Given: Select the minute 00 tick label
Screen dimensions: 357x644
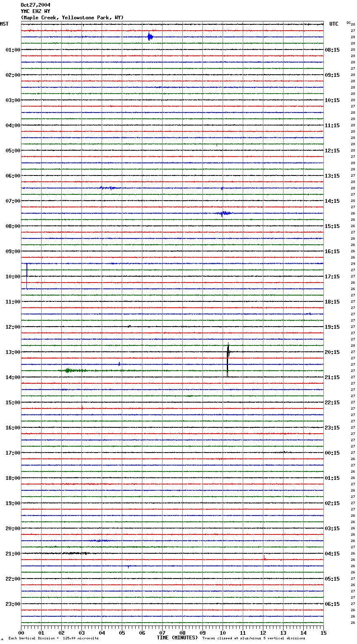Looking at the screenshot, I should point(21,633).
